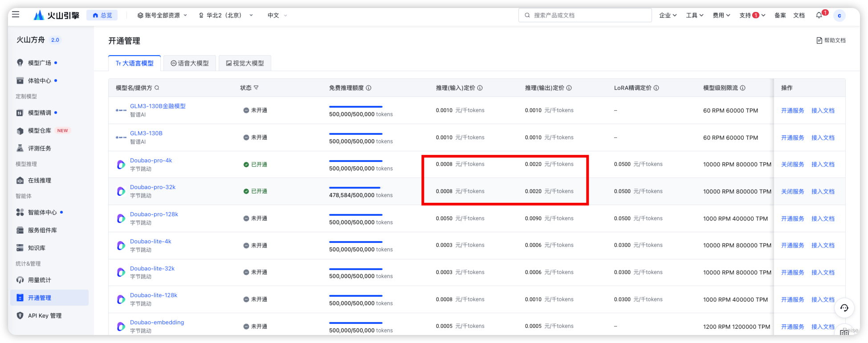
Task: Expand the 账号全部资源 dropdown
Action: pos(162,15)
